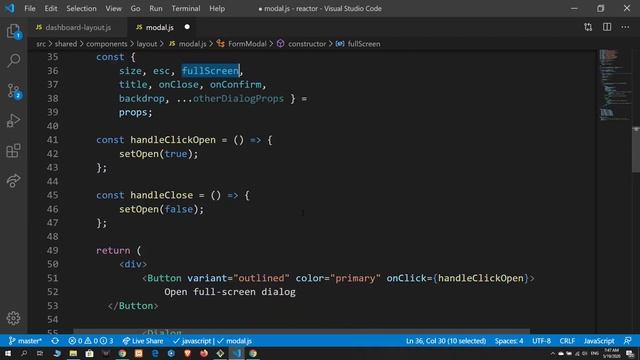The width and height of the screenshot is (640, 360).
Task: Open the Run menu
Action: click(x=156, y=8)
